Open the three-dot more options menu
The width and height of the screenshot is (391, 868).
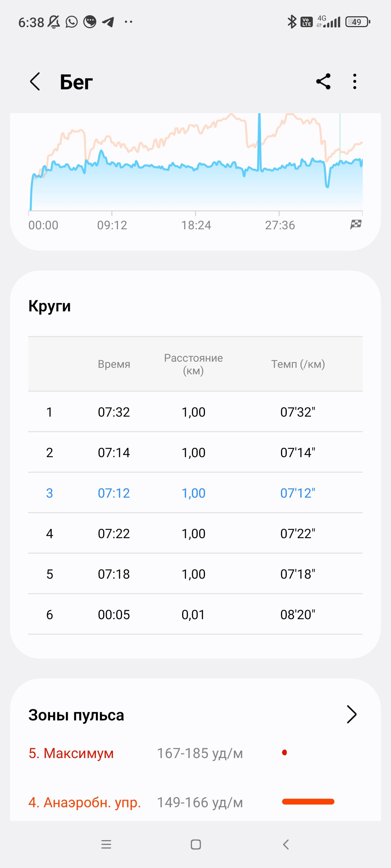coord(355,81)
